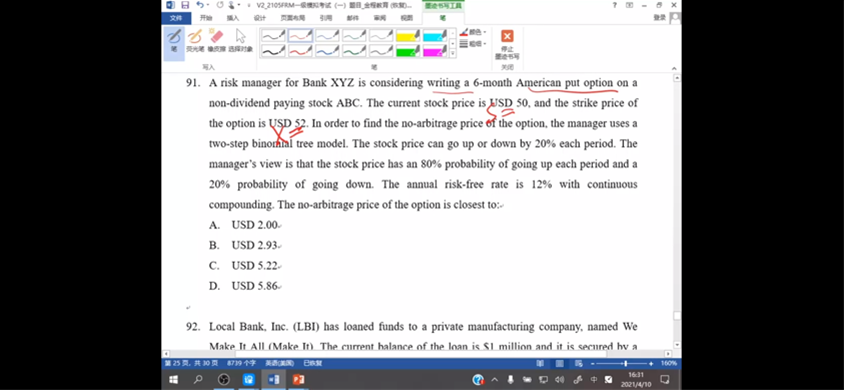Open PowerPoint from the taskbar
Image resolution: width=844 pixels, height=390 pixels.
pos(298,380)
